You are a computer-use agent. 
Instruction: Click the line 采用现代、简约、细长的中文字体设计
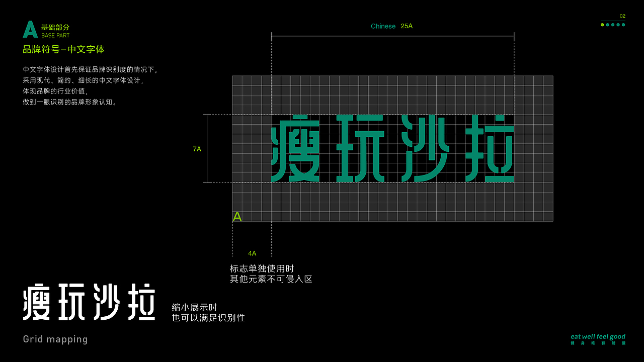pyautogui.click(x=84, y=80)
